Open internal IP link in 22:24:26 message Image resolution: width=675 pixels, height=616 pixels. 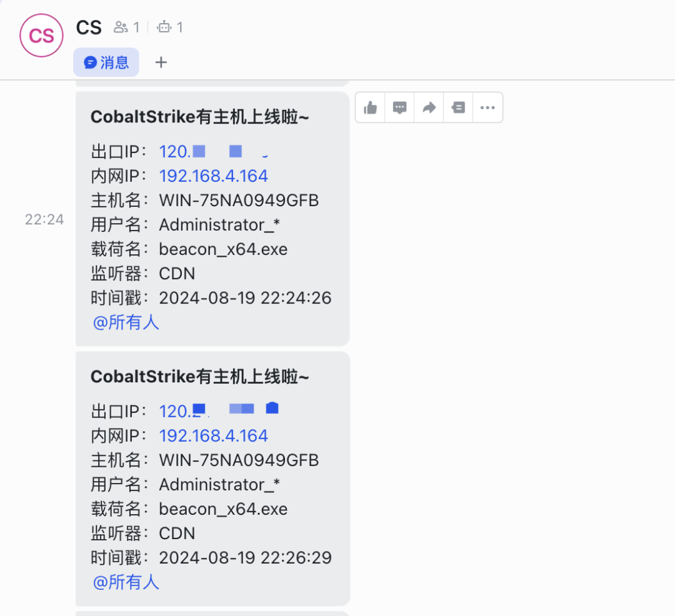pos(214,176)
